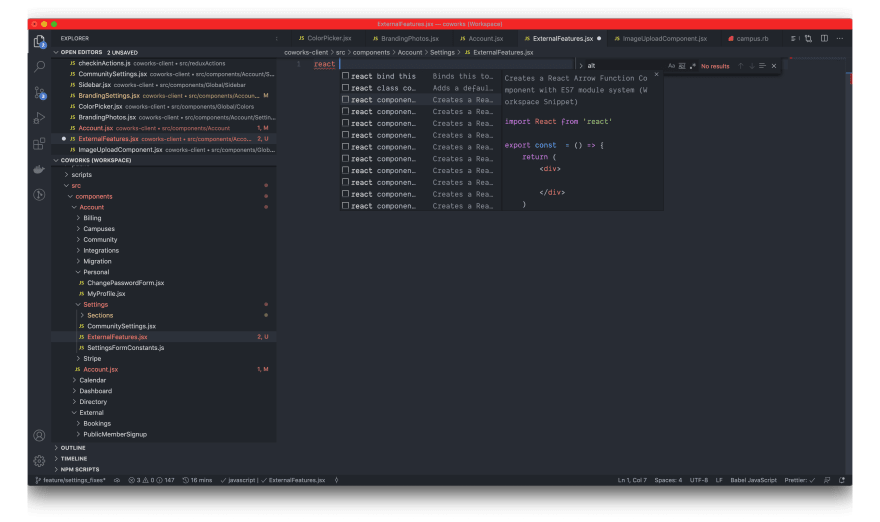Open the Source Control view

pyautogui.click(x=39, y=93)
